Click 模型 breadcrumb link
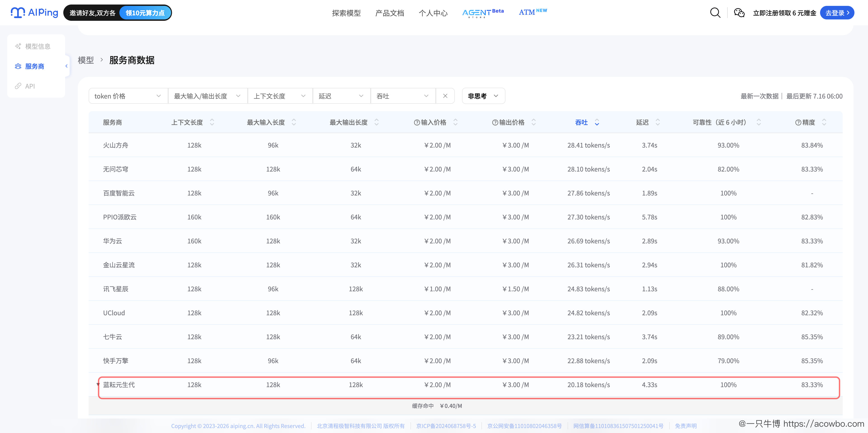 [86, 60]
